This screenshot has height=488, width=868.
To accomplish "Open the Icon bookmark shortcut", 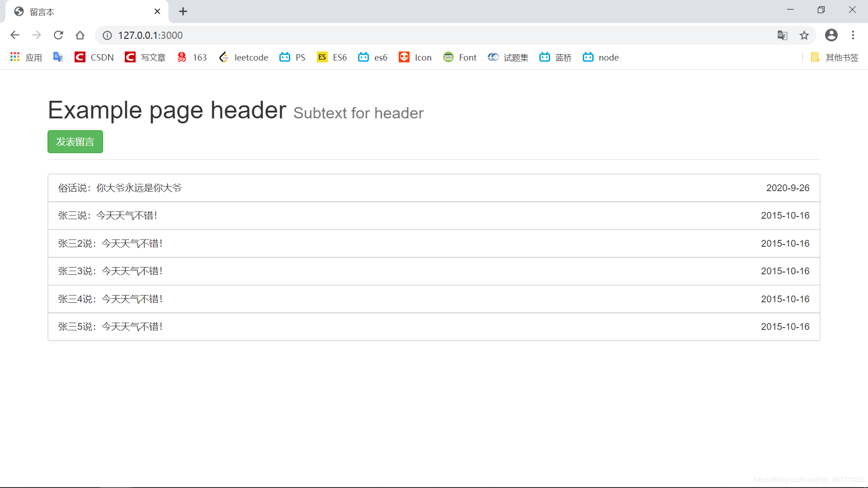I will (415, 58).
